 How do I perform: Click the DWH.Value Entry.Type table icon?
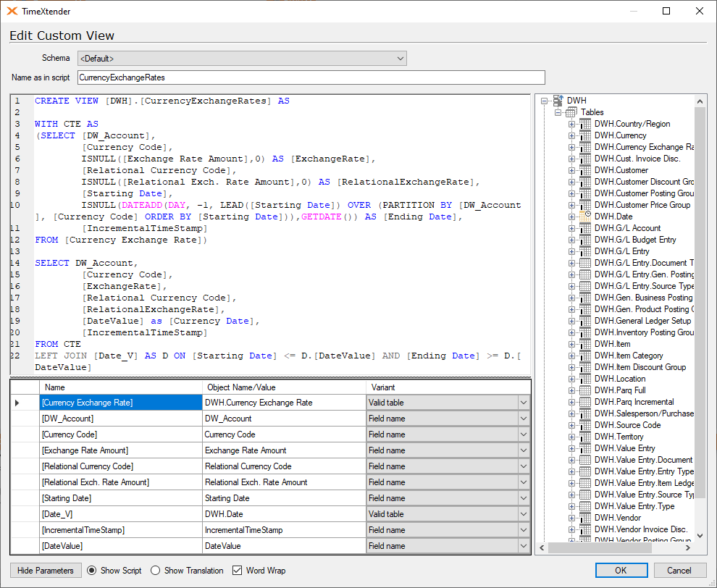[x=585, y=506]
